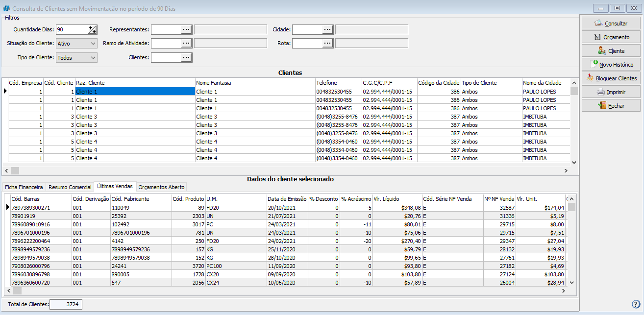Click the Orçamento document icon
The image size is (644, 315).
coord(597,37)
